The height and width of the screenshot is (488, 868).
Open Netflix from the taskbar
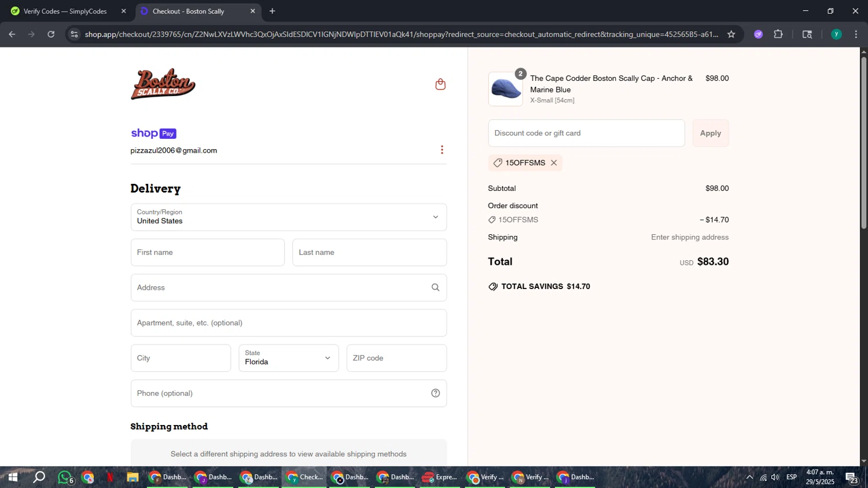pyautogui.click(x=110, y=478)
